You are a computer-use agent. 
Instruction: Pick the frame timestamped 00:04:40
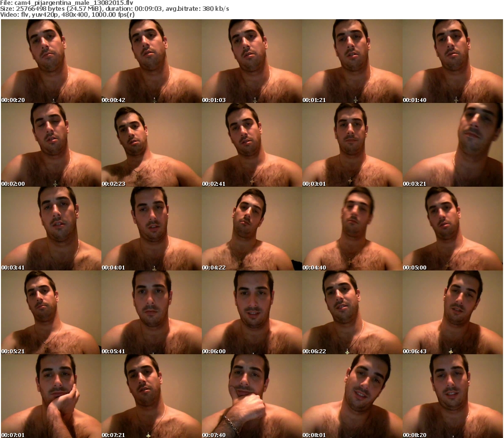coord(352,229)
